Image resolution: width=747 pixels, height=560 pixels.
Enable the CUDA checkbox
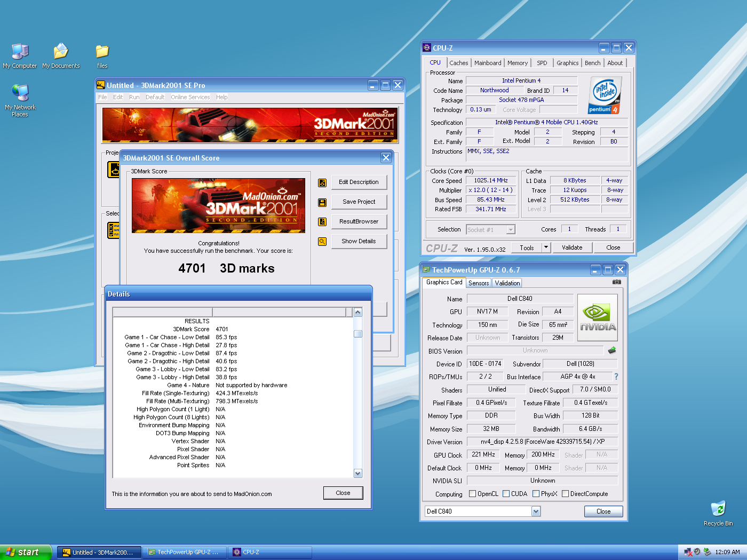(x=506, y=494)
